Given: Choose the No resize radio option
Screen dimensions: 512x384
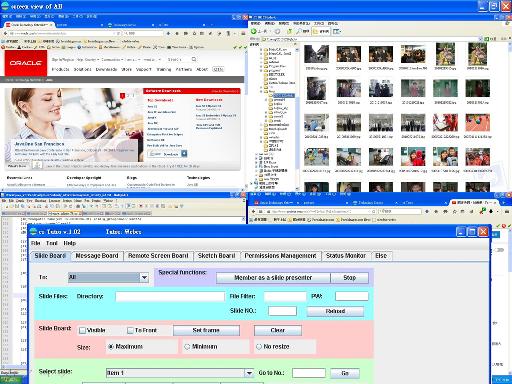Looking at the screenshot, I should [259, 347].
